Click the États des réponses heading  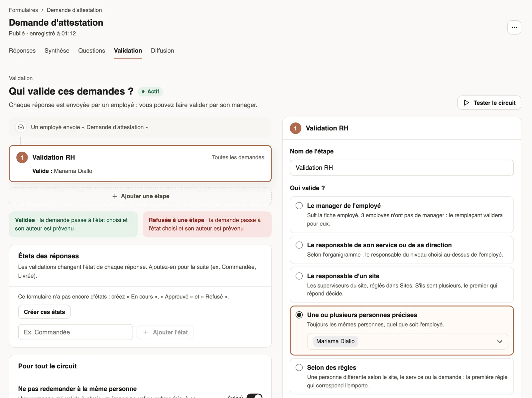tap(49, 256)
